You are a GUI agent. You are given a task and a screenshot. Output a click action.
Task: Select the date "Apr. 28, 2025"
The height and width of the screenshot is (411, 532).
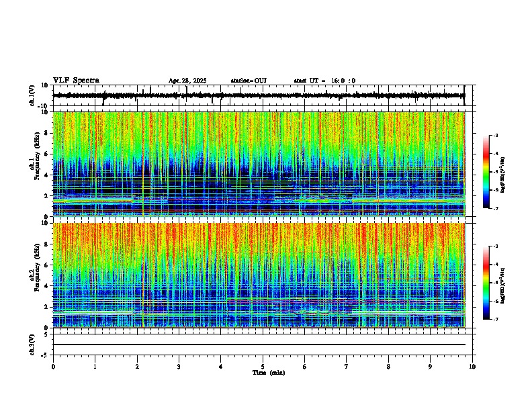[x=187, y=81]
